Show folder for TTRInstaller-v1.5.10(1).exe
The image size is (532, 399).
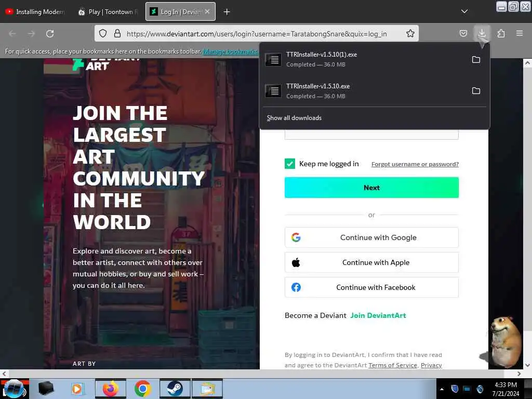(476, 60)
